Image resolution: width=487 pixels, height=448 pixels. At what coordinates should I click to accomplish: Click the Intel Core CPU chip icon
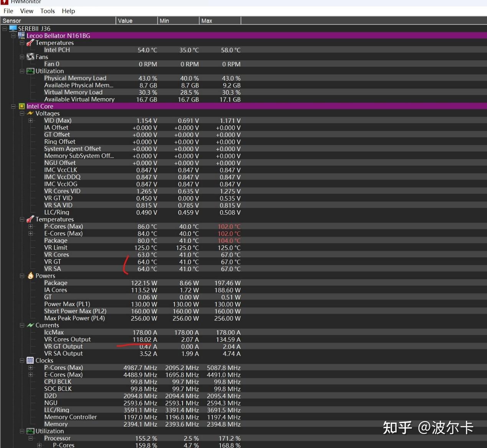22,106
